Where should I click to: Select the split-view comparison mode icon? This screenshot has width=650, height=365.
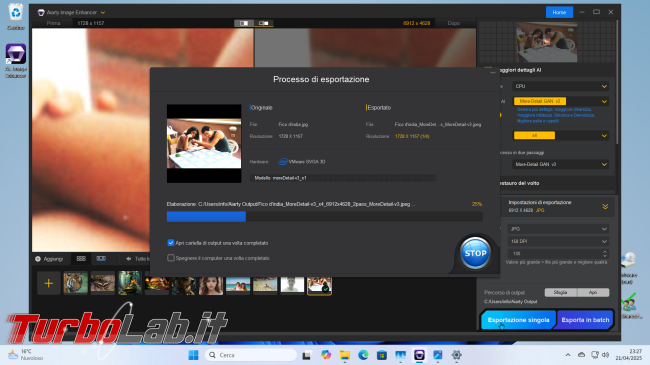point(244,23)
